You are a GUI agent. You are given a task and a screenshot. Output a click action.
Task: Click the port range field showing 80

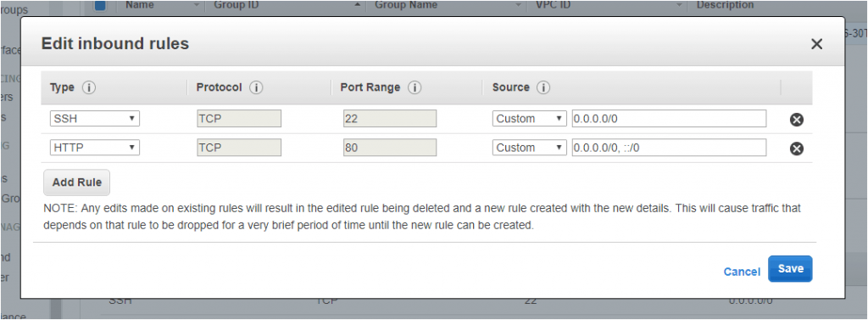coord(390,148)
